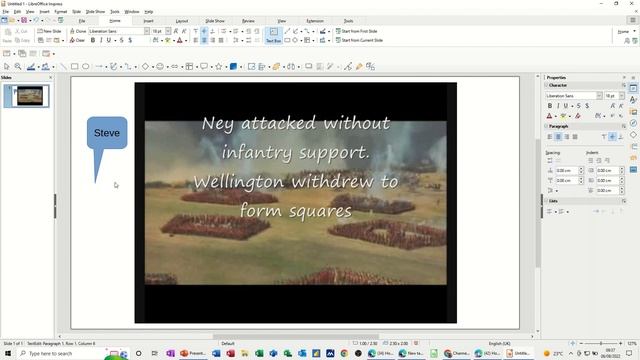Toggle center alignment in Home ribbon
Screen dimensions: 640x360
204,40
